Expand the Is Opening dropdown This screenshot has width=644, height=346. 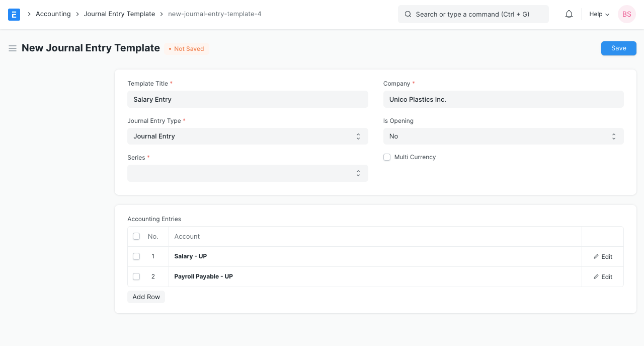503,136
